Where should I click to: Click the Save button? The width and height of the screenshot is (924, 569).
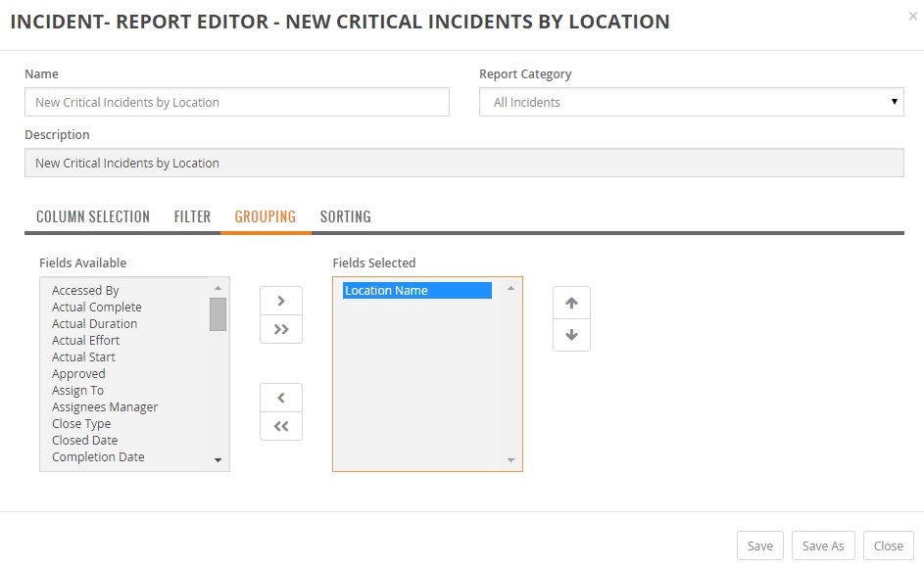[760, 545]
